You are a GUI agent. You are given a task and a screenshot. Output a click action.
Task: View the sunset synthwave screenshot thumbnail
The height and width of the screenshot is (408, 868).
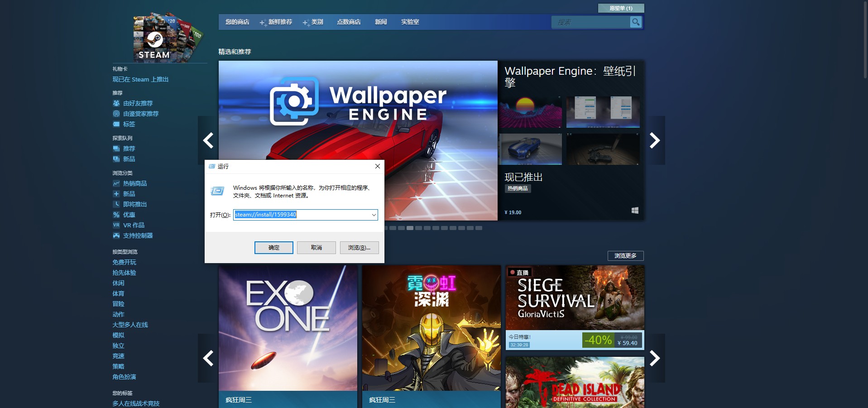coord(530,112)
